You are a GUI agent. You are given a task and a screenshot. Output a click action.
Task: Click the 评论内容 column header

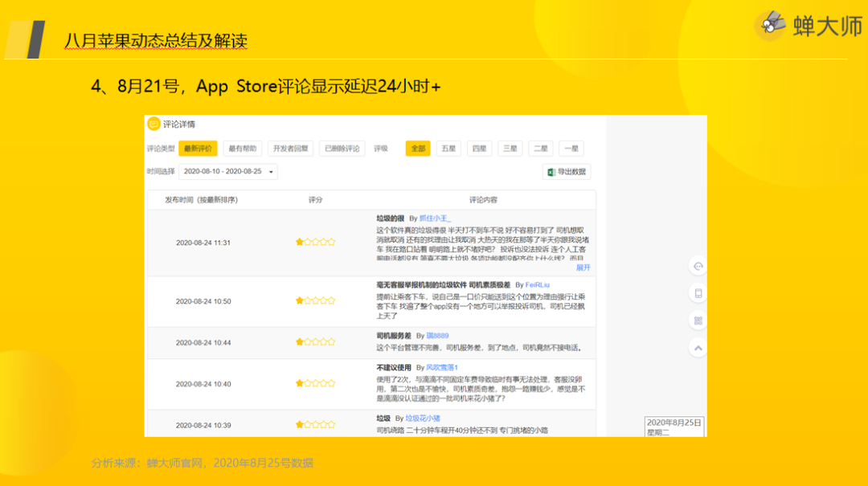pos(483,200)
